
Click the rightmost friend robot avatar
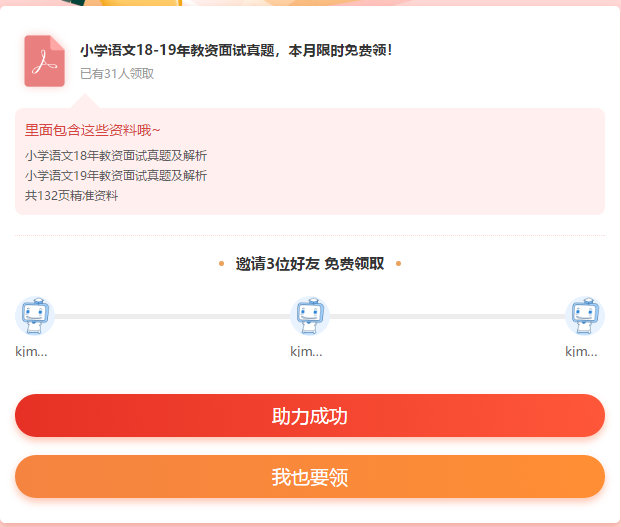click(584, 315)
